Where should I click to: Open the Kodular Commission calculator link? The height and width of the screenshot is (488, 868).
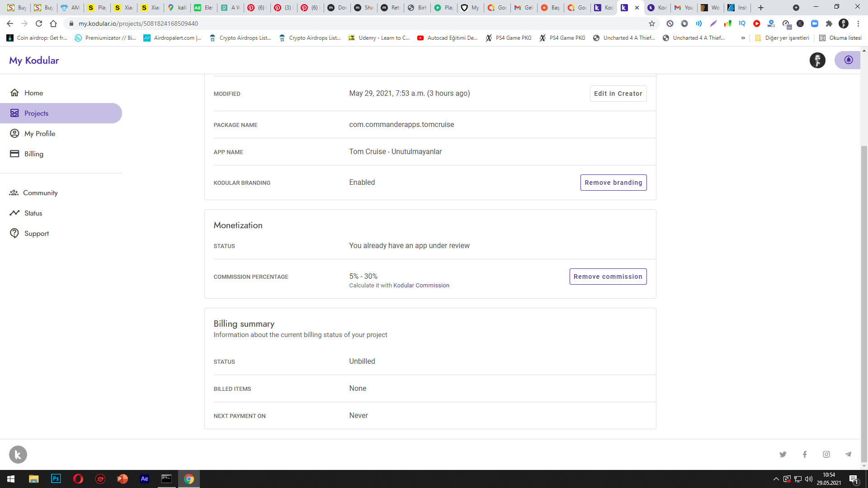(421, 286)
